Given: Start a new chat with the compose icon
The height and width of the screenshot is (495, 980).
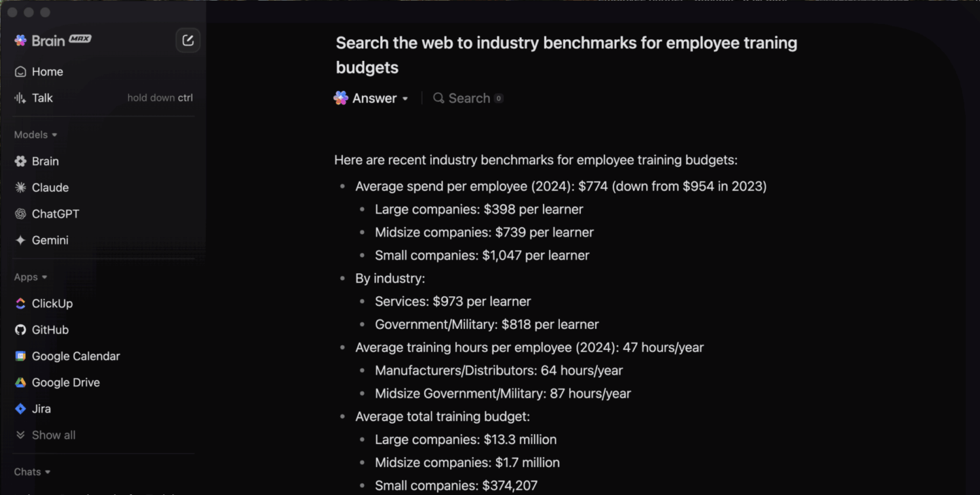Looking at the screenshot, I should pyautogui.click(x=188, y=40).
